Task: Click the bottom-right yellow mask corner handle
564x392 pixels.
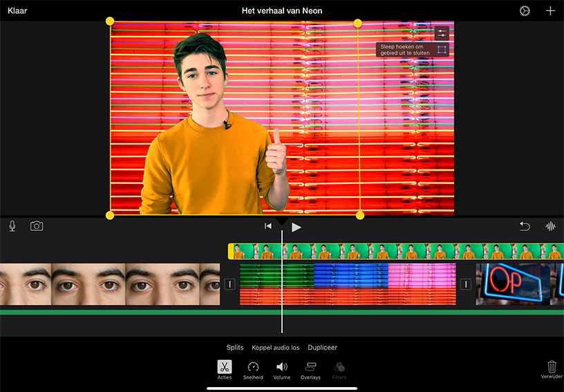Action: point(359,216)
